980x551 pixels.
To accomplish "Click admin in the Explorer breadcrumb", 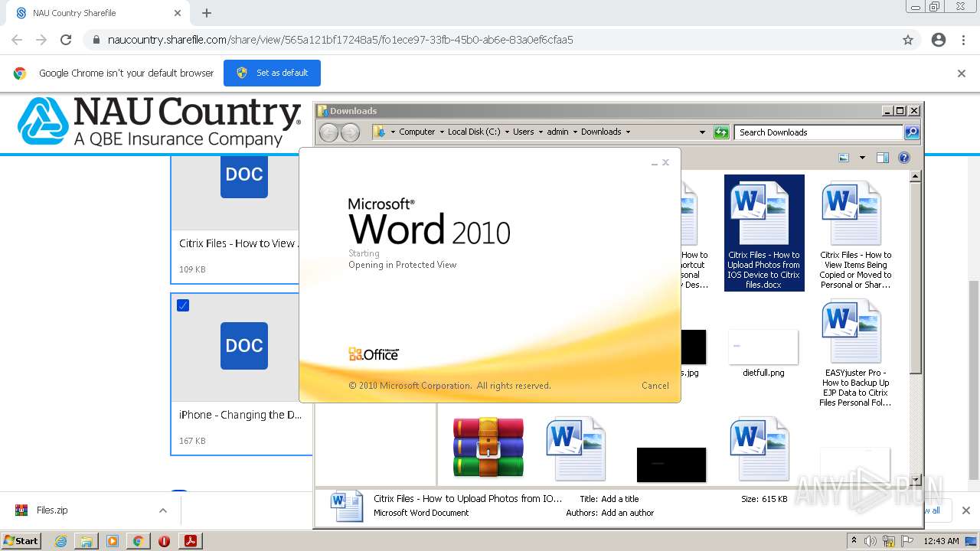I will 557,132.
